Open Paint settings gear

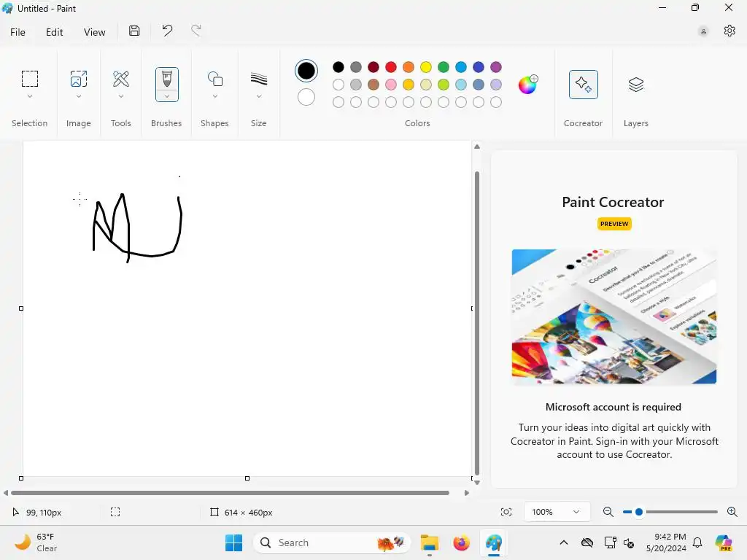[729, 31]
